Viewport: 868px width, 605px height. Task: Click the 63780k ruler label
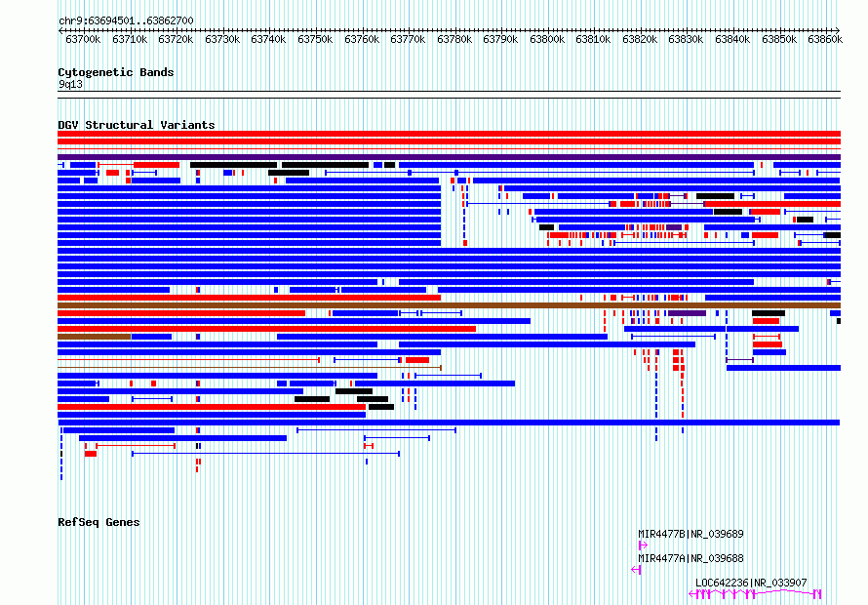click(x=454, y=39)
